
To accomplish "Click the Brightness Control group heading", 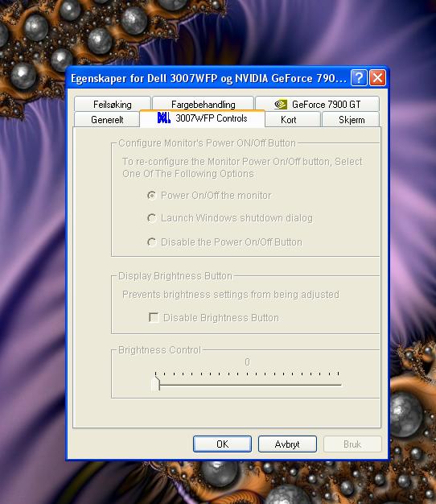I will [159, 349].
